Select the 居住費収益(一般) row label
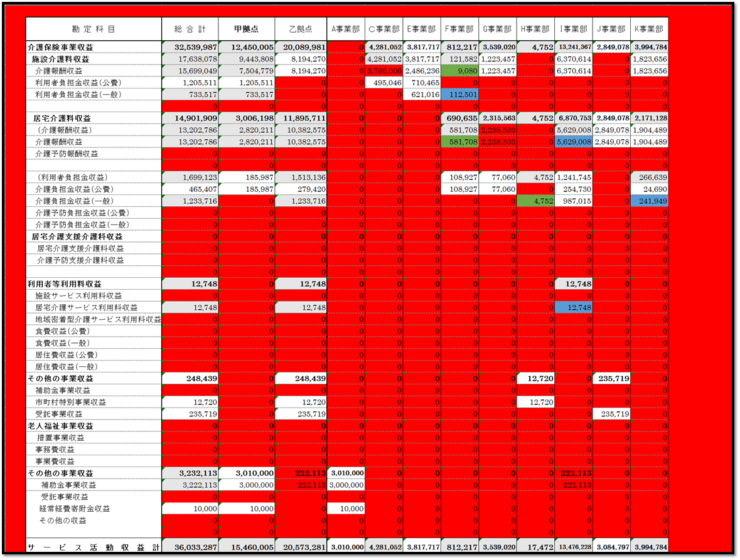Viewport: 740px width, 560px height. 67,366
